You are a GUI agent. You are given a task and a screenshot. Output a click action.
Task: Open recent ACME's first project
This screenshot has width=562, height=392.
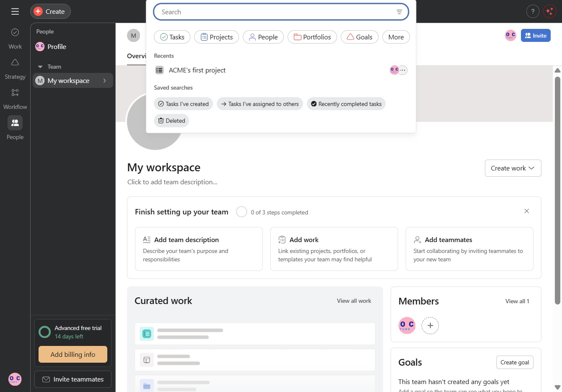[x=281, y=70]
